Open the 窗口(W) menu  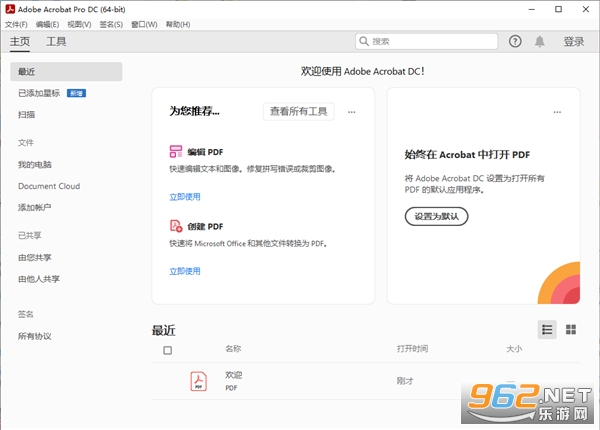[144, 24]
